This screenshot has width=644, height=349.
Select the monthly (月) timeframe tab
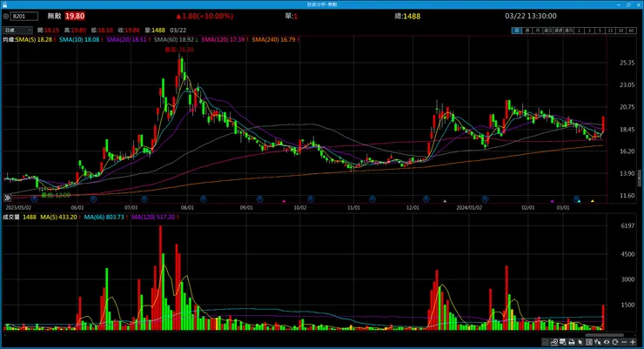pos(538,30)
